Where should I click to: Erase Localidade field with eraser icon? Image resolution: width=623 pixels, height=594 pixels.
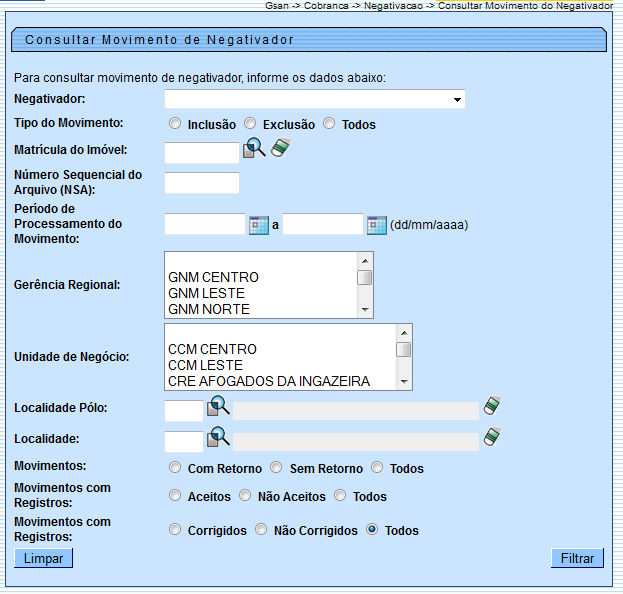[x=491, y=436]
